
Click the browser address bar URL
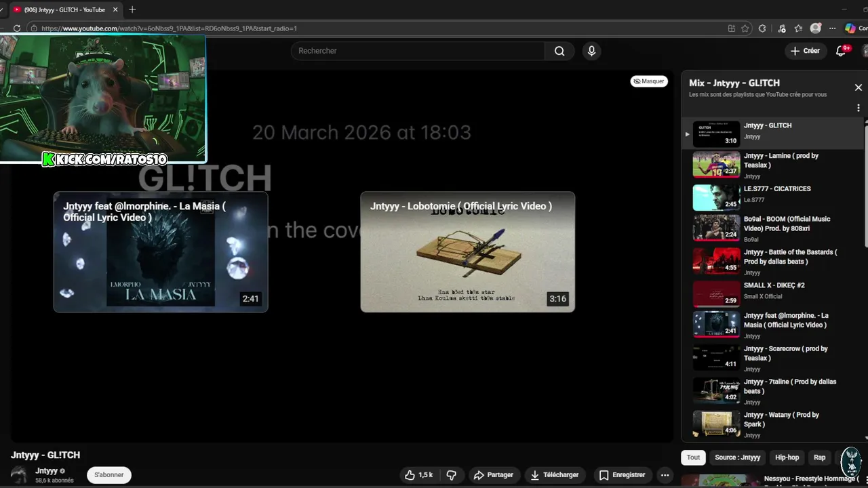170,28
